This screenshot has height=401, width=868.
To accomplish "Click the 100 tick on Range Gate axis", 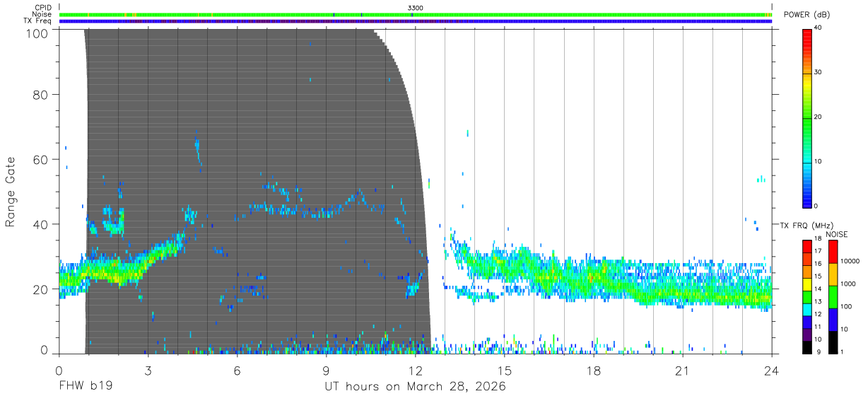I will 36,33.
